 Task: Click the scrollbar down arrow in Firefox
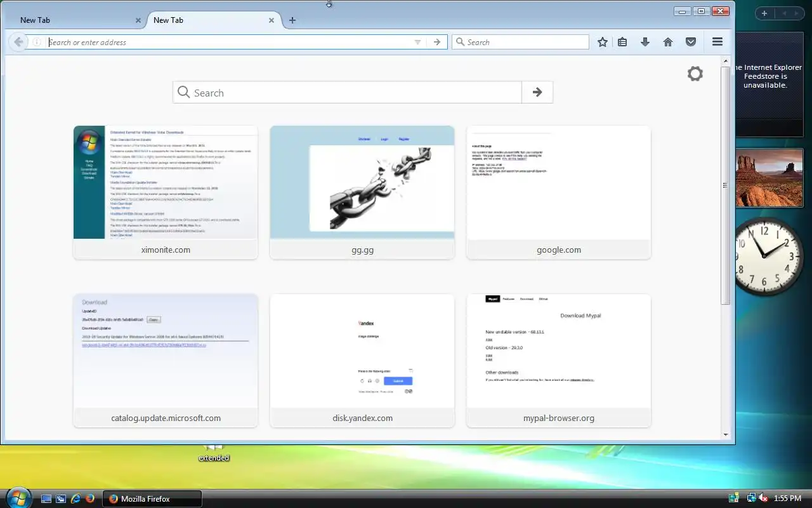726,435
